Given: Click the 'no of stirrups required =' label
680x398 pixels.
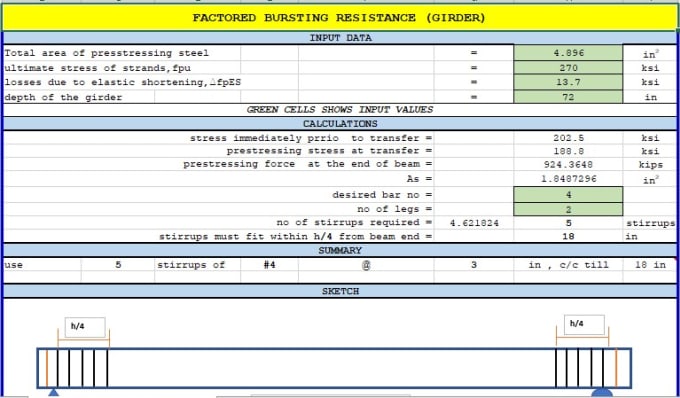Looking at the screenshot, I should (x=354, y=222).
